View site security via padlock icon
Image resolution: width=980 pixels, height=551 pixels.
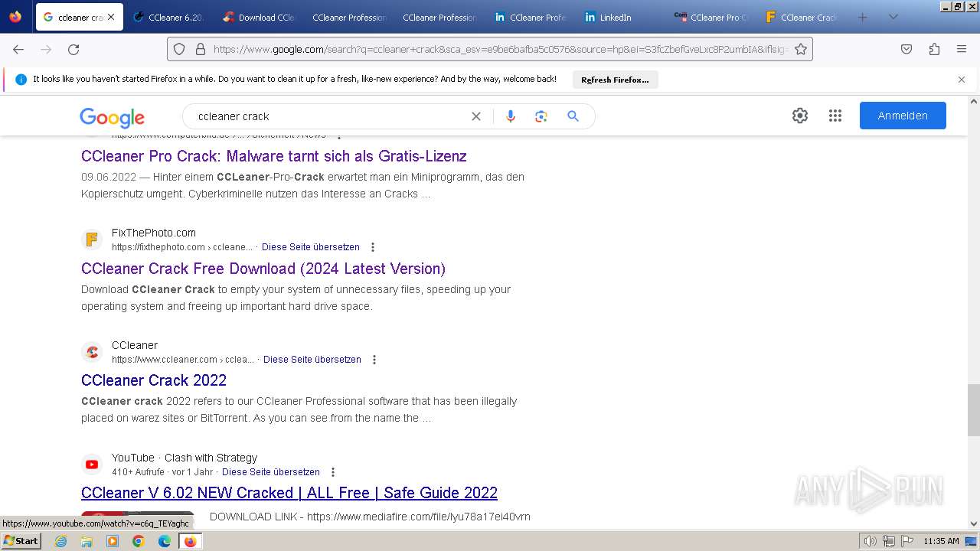click(201, 49)
